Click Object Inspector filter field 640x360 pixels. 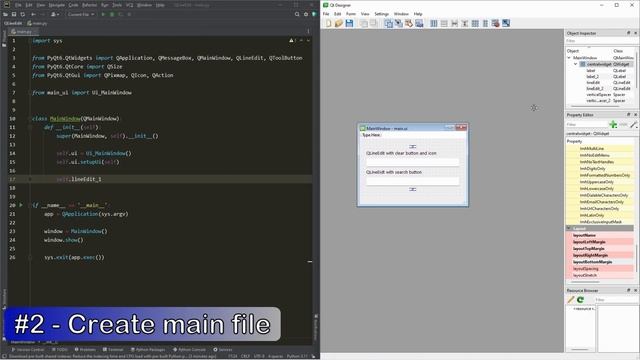coord(601,41)
